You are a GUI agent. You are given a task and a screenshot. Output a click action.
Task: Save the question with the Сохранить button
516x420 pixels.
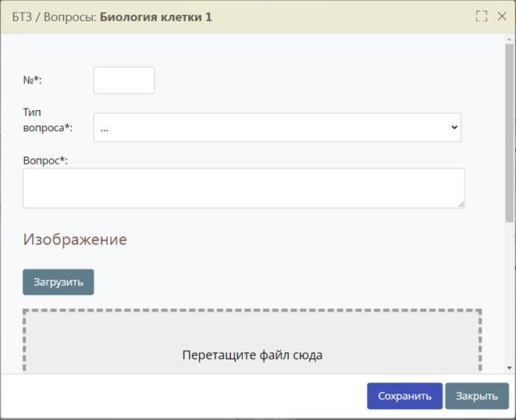tap(404, 396)
